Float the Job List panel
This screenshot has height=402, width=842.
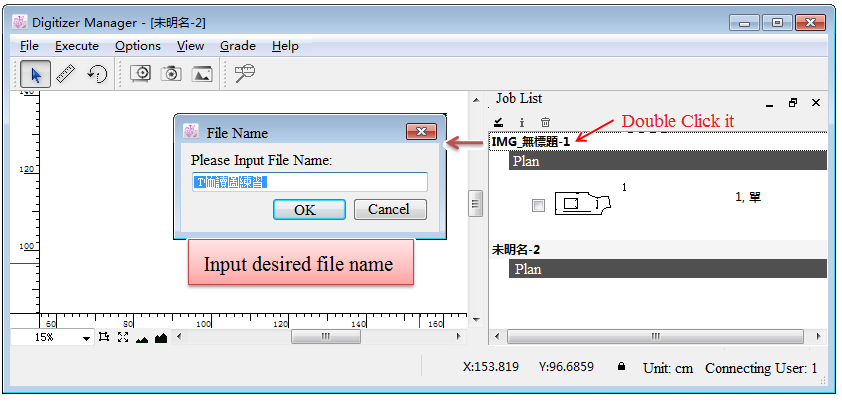pyautogui.click(x=793, y=102)
